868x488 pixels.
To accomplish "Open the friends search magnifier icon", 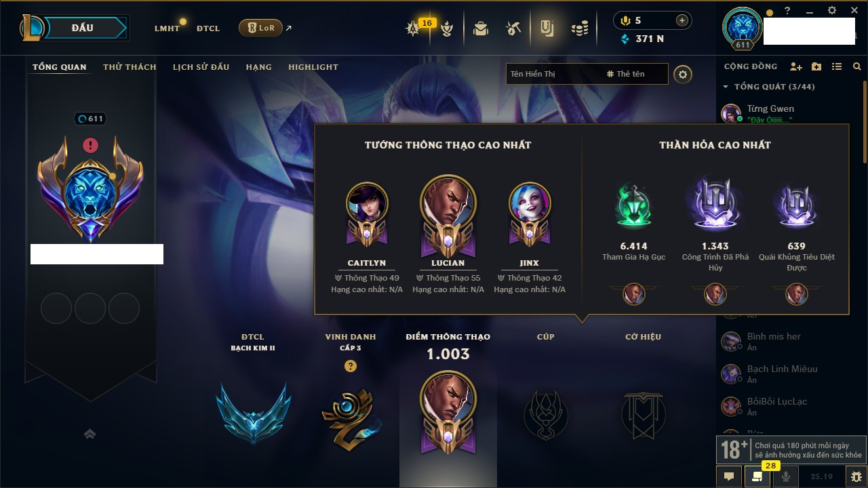I will point(857,66).
